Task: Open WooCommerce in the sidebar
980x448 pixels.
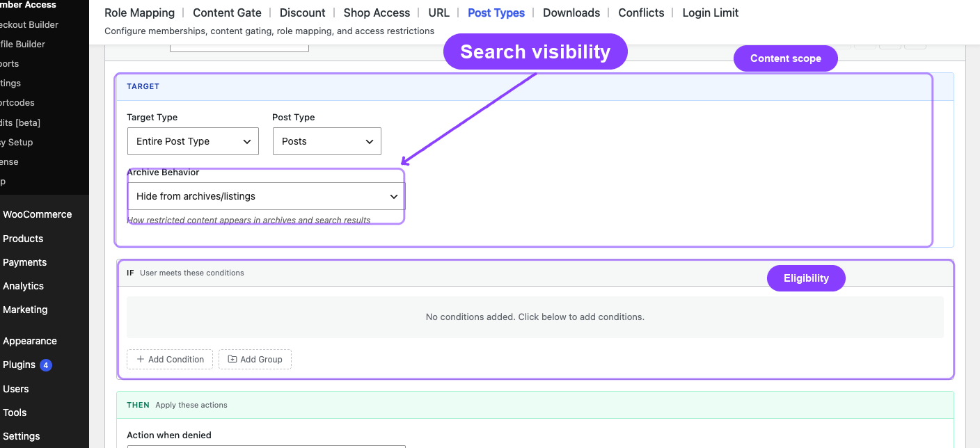Action: (37, 214)
